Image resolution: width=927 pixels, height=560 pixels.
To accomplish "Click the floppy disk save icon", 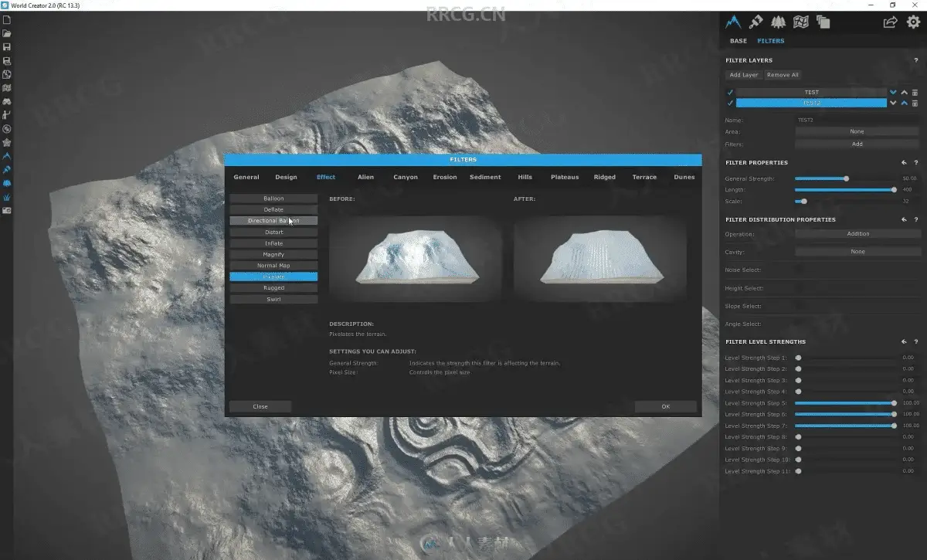I will point(7,47).
